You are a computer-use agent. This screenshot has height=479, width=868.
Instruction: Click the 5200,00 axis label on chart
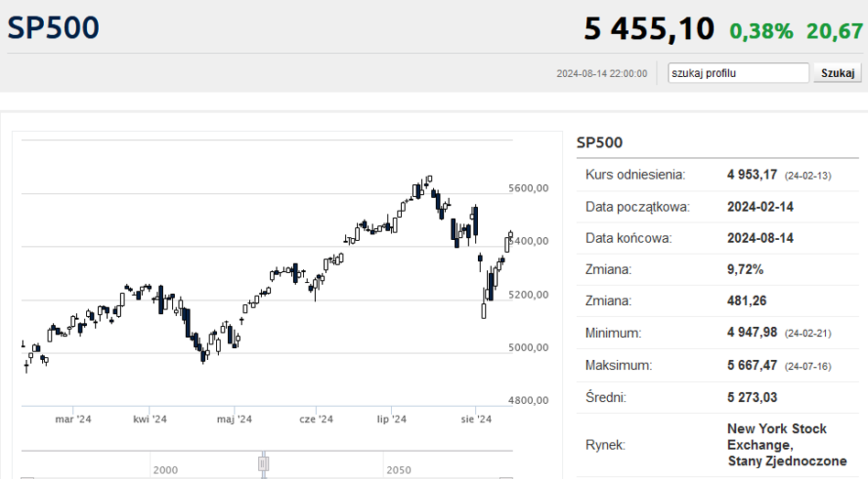(x=528, y=295)
